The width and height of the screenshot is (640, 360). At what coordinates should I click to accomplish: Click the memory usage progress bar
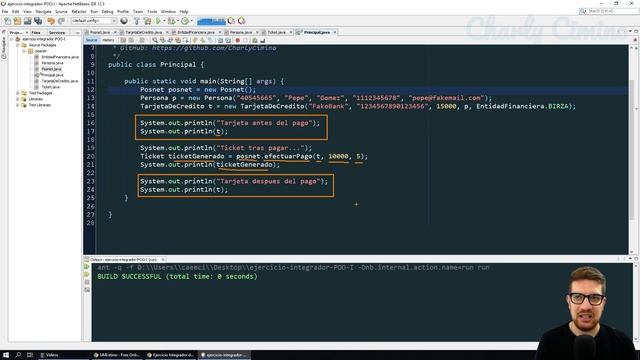(211, 21)
